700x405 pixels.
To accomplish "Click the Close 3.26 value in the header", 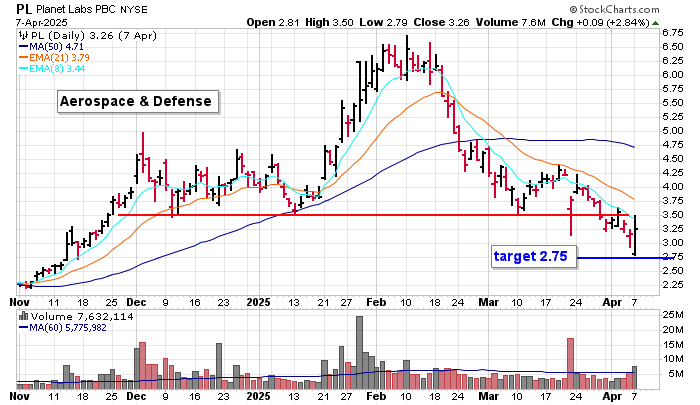I will pyautogui.click(x=442, y=22).
